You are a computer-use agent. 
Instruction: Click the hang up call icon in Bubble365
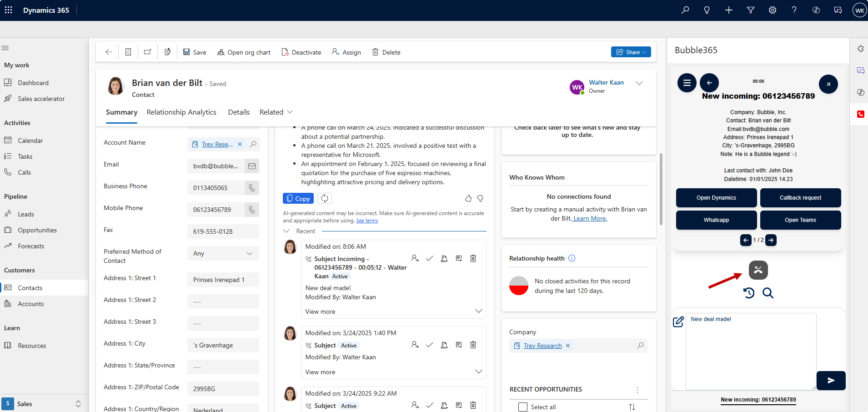758,270
